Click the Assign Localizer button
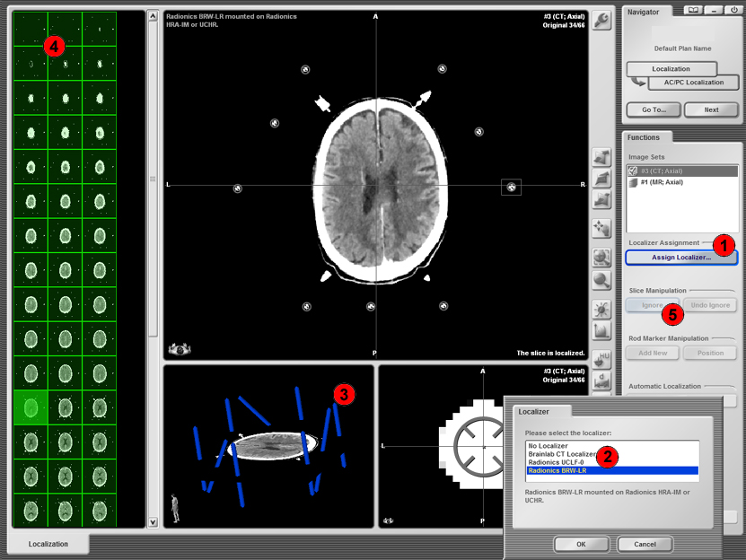Screen dimensions: 746x560 pos(680,258)
